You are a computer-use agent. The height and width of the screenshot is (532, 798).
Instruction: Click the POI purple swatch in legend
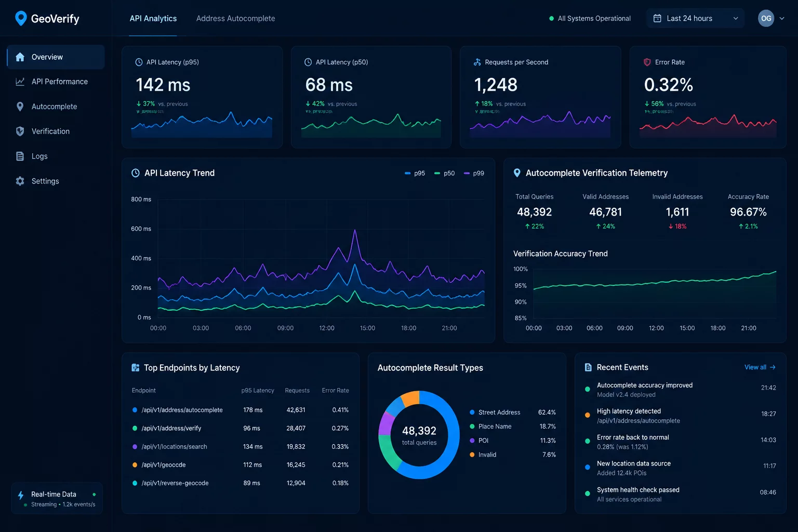coord(472,441)
